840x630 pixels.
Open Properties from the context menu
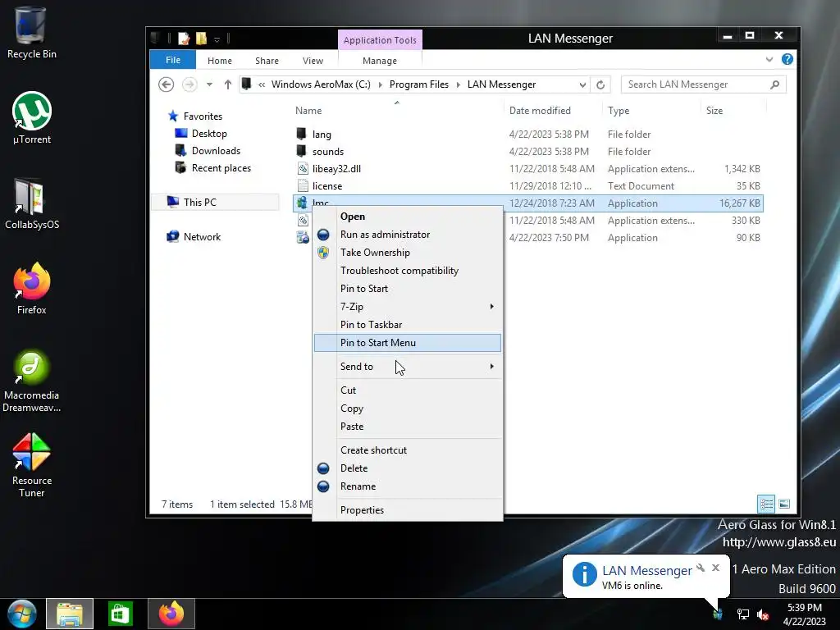pos(408,510)
